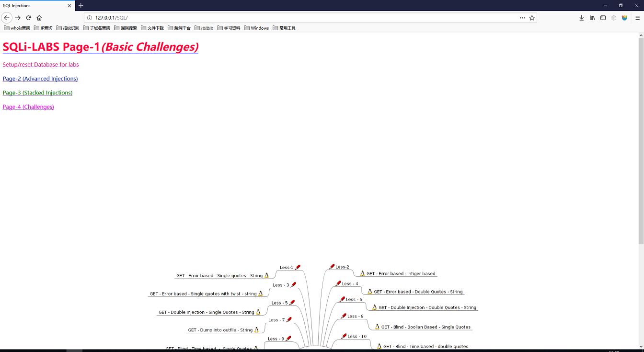Click 'GET - Error based - Intiger based' text
The width and height of the screenshot is (644, 352).
tap(401, 274)
